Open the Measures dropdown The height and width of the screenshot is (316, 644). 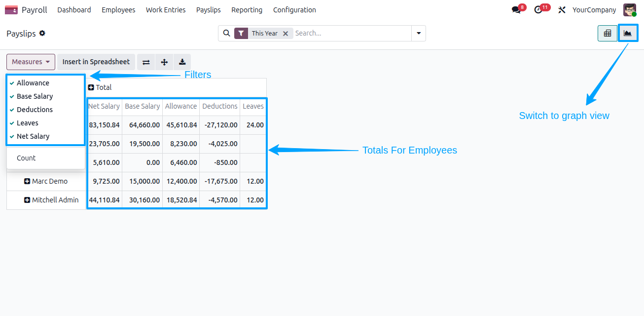[x=31, y=62]
